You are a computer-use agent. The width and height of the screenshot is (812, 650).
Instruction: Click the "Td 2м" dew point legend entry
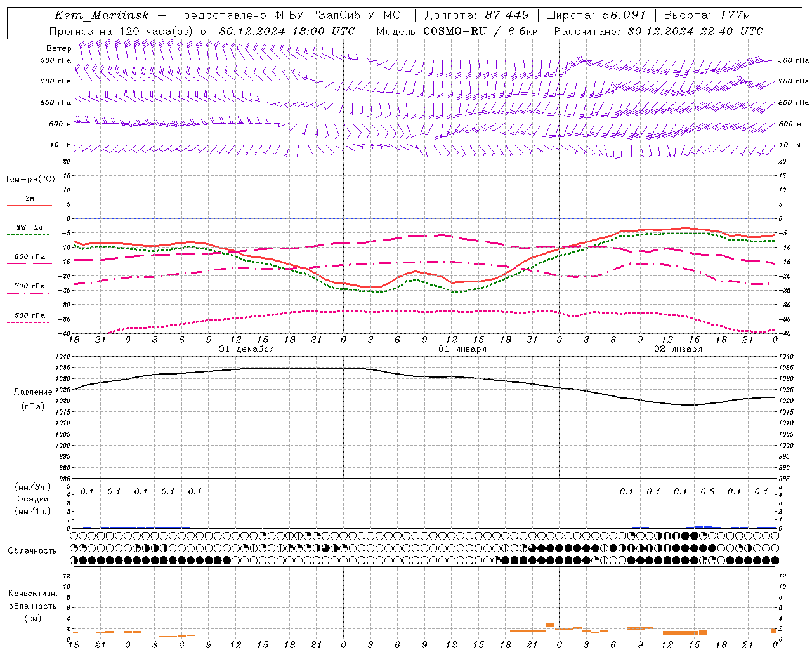[x=29, y=227]
